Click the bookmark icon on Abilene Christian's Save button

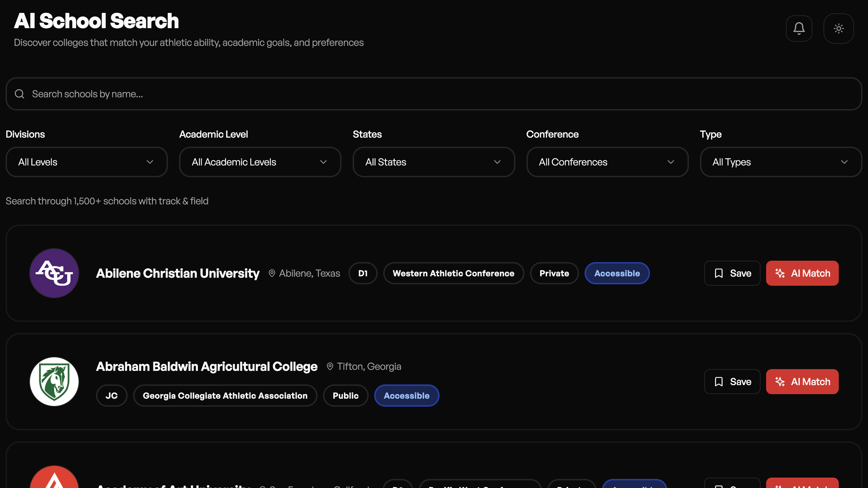(718, 273)
